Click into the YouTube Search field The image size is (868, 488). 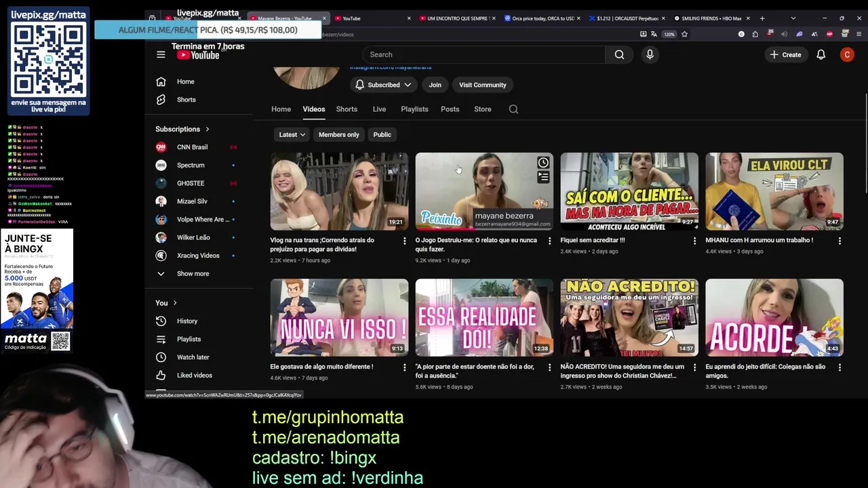point(484,55)
